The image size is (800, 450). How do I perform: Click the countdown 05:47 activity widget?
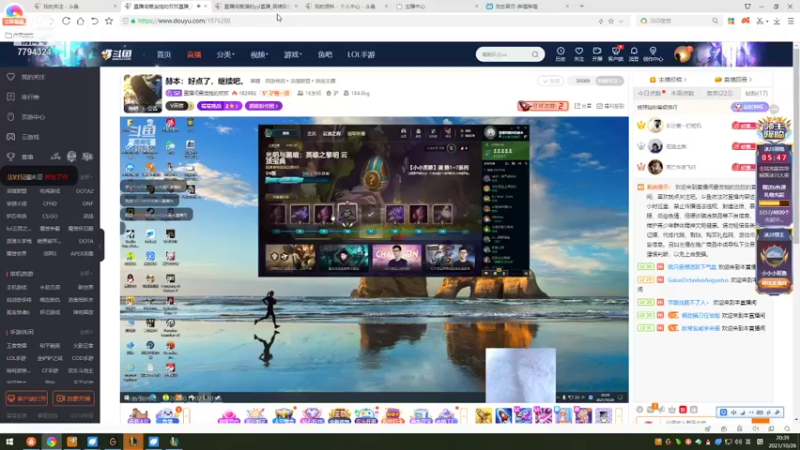coord(774,158)
